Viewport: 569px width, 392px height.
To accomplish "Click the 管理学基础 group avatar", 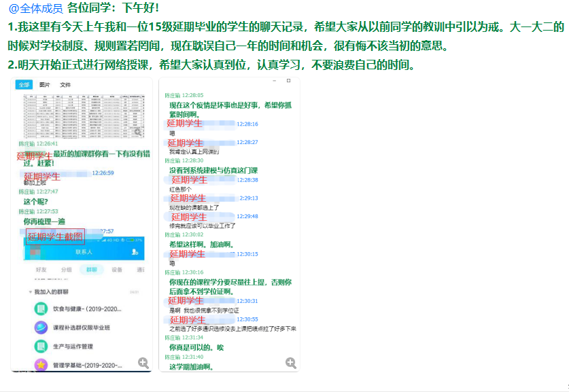I will click(41, 365).
